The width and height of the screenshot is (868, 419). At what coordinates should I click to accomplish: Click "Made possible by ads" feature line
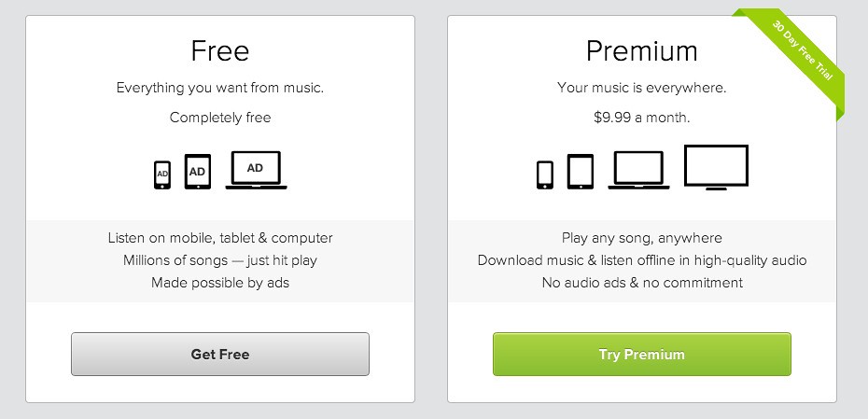click(x=220, y=283)
